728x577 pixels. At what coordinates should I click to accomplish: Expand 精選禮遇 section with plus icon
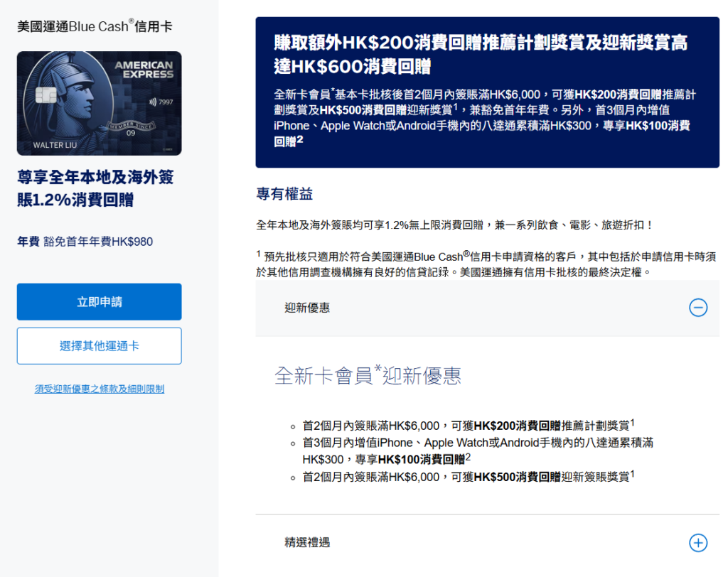[698, 543]
